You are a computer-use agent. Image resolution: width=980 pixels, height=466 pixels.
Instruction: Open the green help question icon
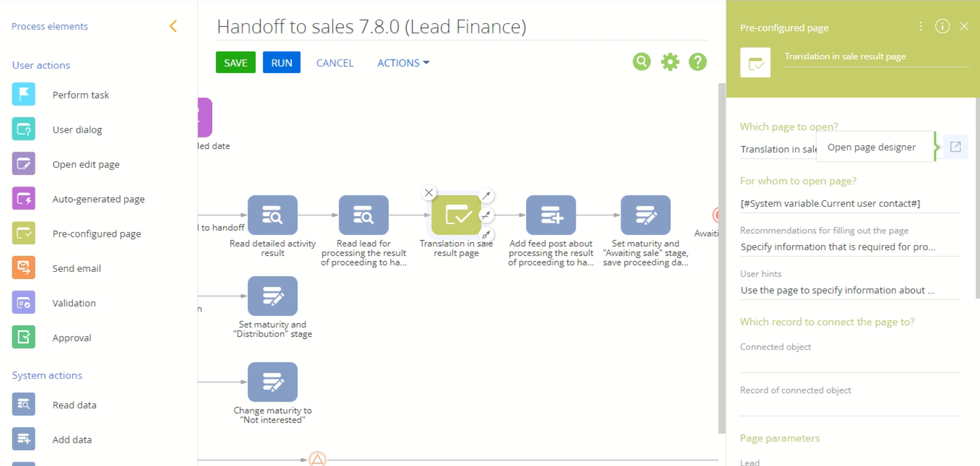pyautogui.click(x=697, y=62)
